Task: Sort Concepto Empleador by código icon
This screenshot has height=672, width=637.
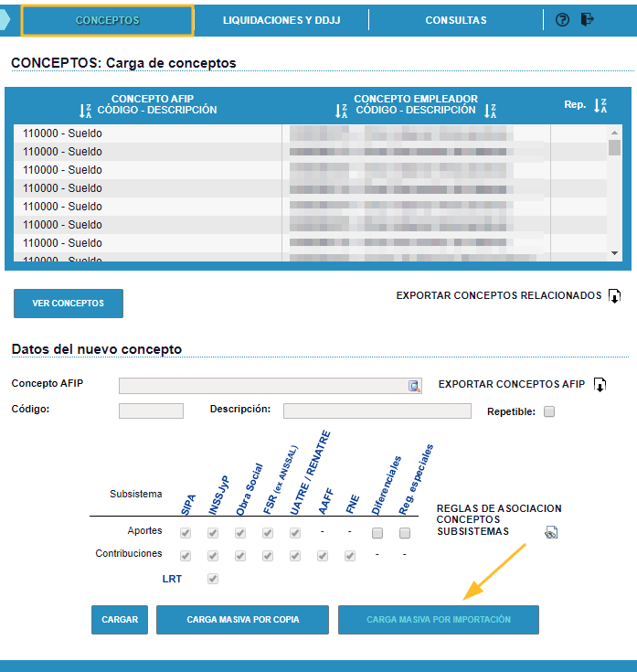Action: click(341, 111)
